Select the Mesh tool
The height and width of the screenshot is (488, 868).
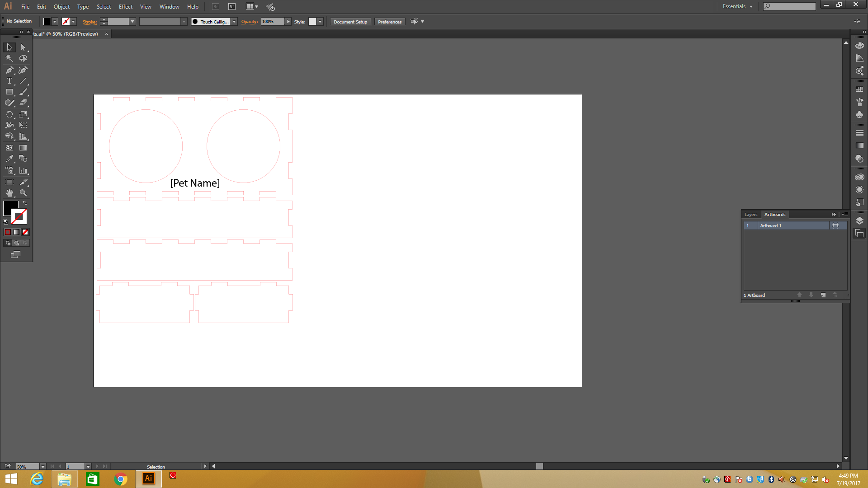point(9,148)
